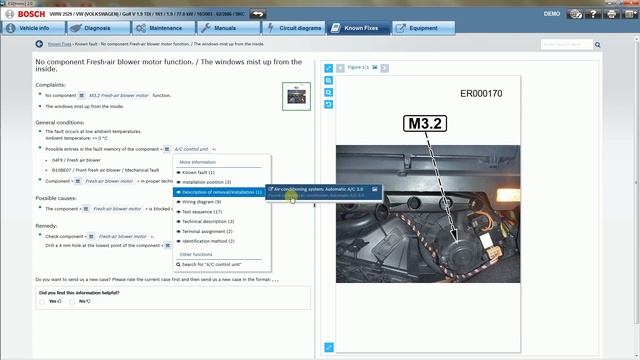Click 'B10BE07 / Front fresh air blower' entry

(105, 170)
